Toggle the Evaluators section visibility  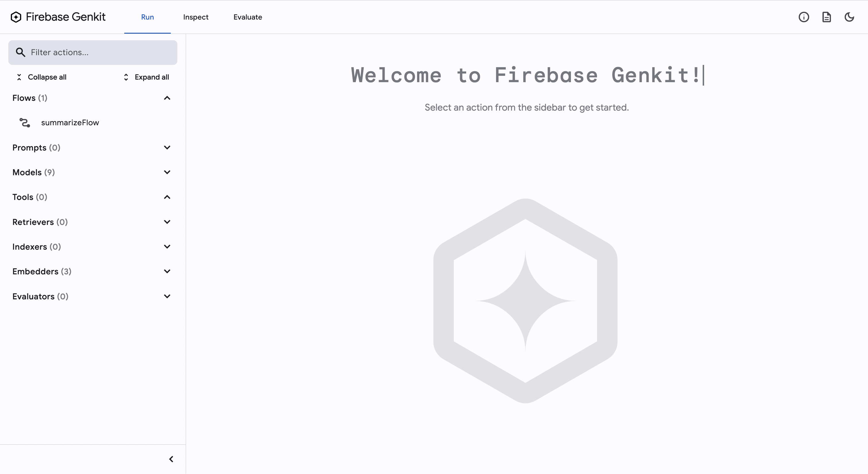click(x=167, y=296)
